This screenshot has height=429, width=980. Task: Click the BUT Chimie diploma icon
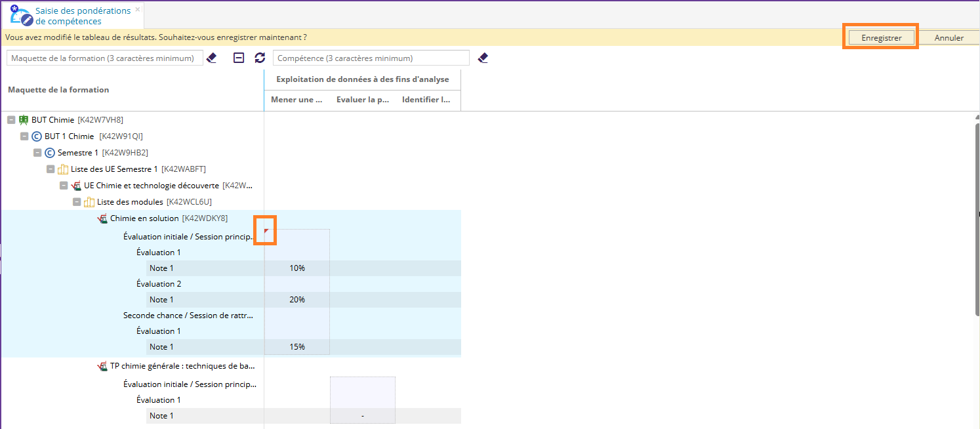coord(24,120)
